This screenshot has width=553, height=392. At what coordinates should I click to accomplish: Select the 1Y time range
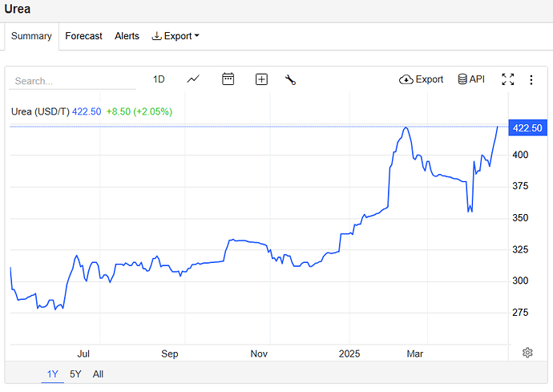coord(53,374)
